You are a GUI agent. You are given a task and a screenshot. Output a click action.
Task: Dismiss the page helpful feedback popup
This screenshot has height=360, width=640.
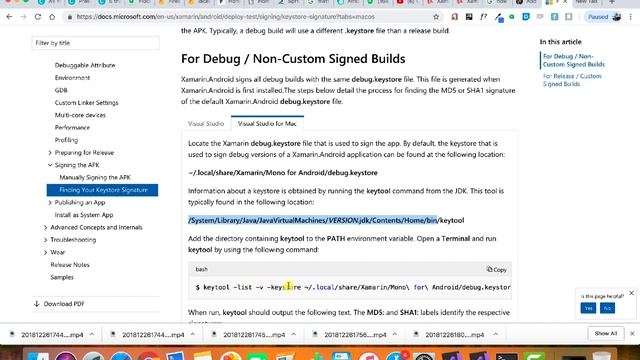[631, 293]
